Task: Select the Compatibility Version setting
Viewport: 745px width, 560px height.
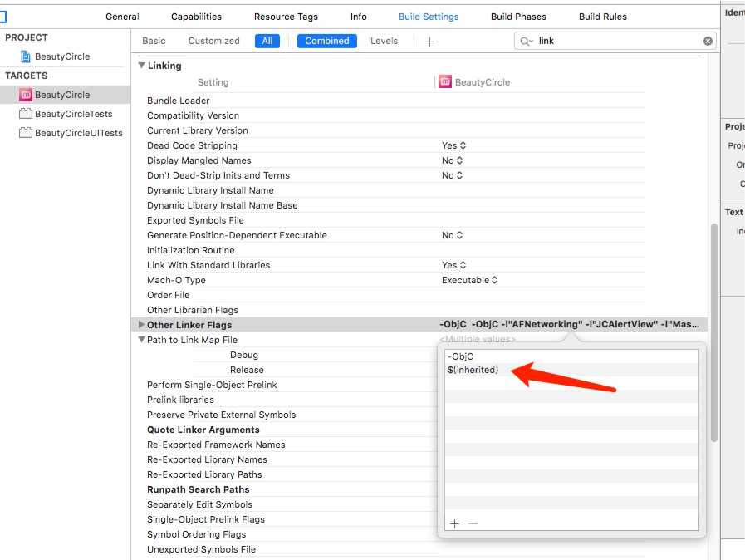Action: click(193, 115)
